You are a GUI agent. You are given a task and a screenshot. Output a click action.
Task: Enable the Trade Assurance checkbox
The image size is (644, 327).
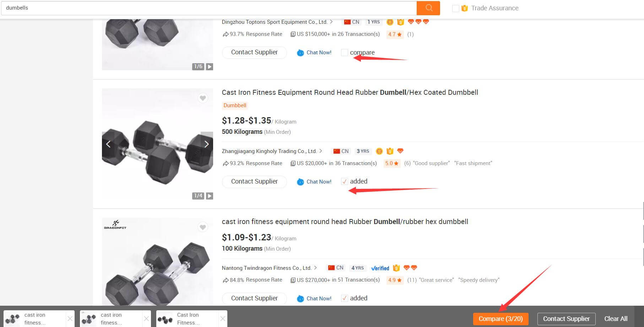click(x=455, y=8)
